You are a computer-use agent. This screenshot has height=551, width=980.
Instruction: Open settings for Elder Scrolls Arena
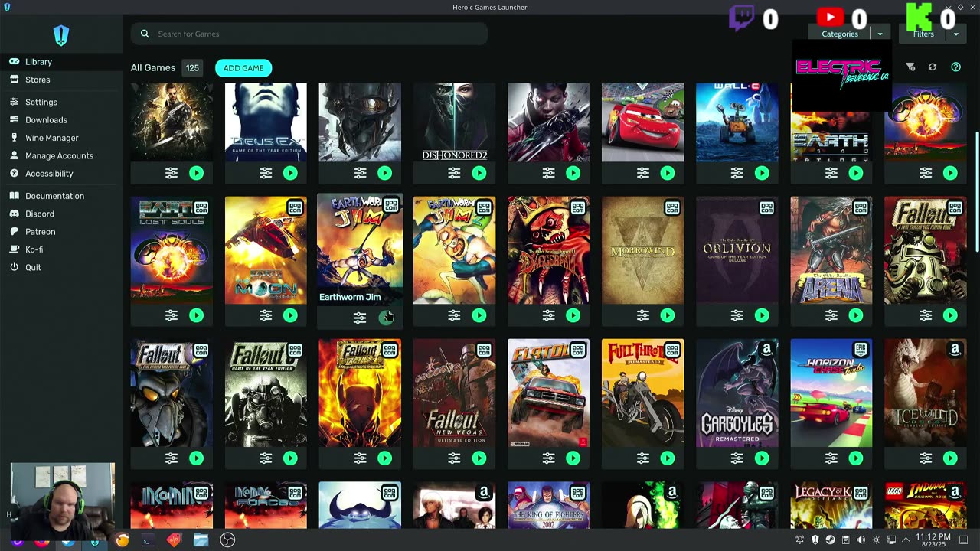(x=831, y=315)
